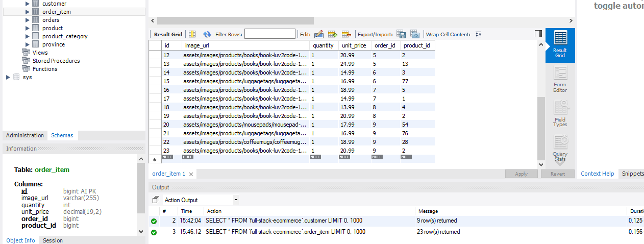644x244 pixels.
Task: Import records from an external file
Action: pyautogui.click(x=415, y=34)
